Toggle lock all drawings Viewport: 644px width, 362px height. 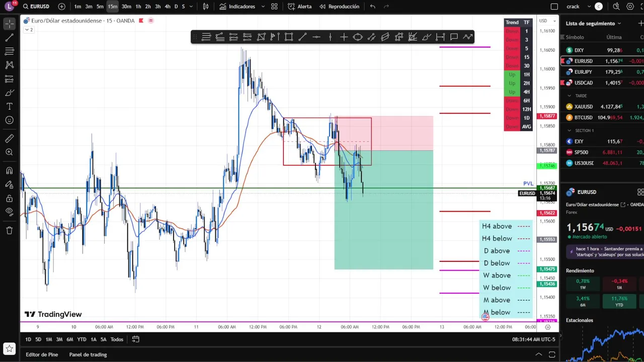(9, 198)
